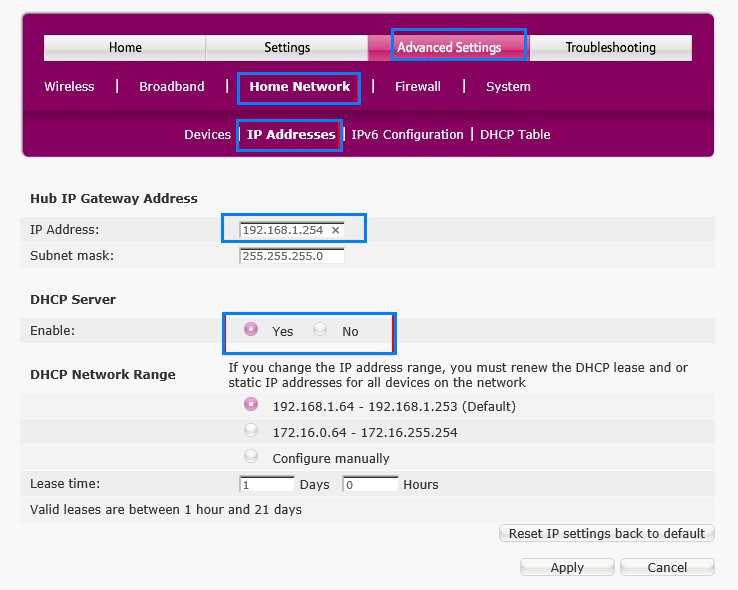Click the Subnet mask input field
Screen dimensions: 738x590
click(292, 256)
